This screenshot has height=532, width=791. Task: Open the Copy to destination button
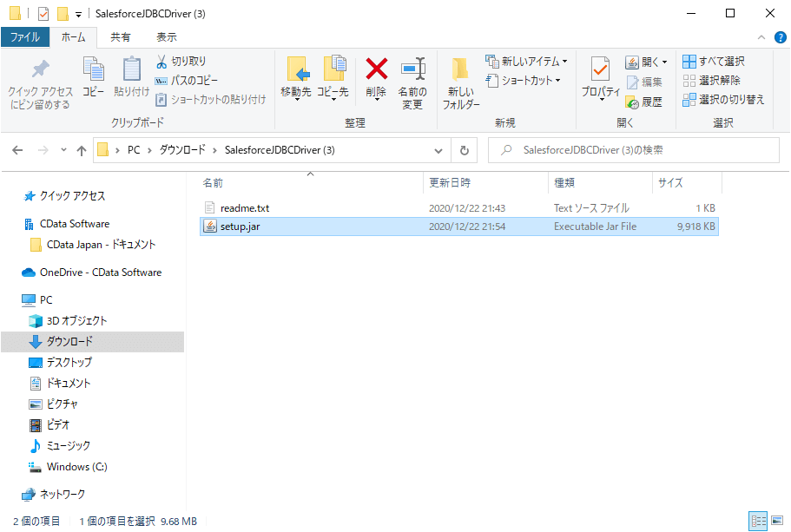pyautogui.click(x=333, y=77)
